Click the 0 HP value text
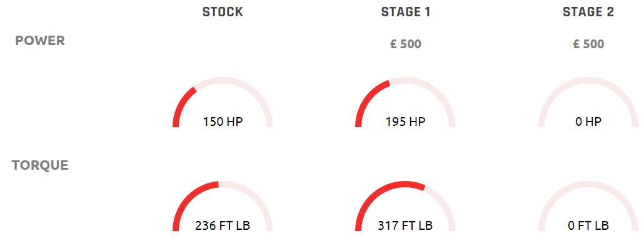 588,121
